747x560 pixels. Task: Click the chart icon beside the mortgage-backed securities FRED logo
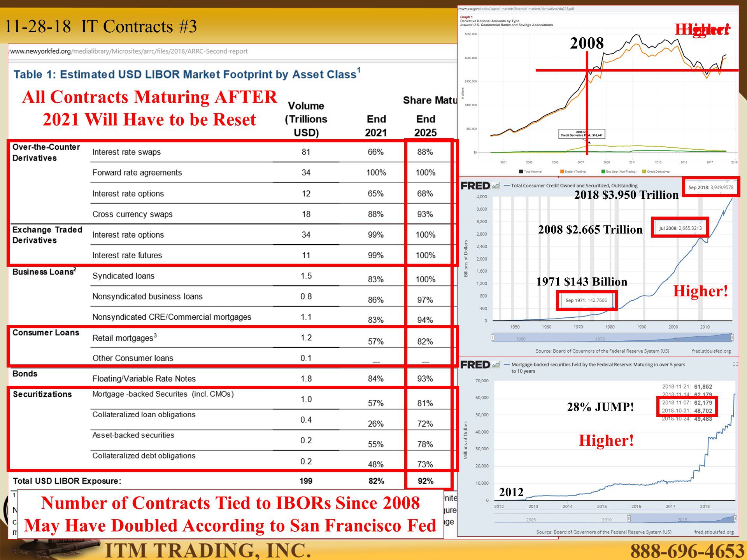[496, 365]
